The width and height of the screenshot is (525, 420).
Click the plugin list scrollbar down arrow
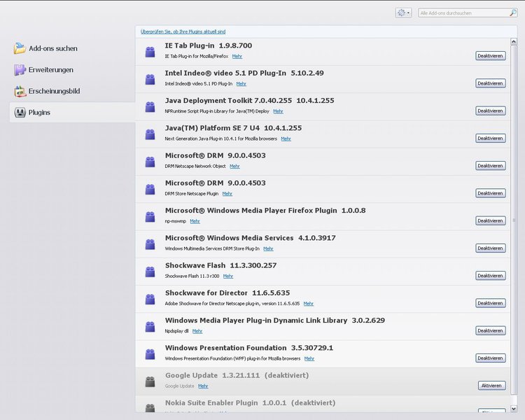click(514, 408)
